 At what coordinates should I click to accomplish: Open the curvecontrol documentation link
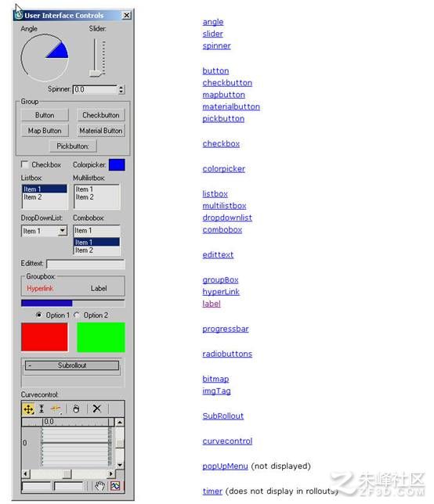pos(227,441)
